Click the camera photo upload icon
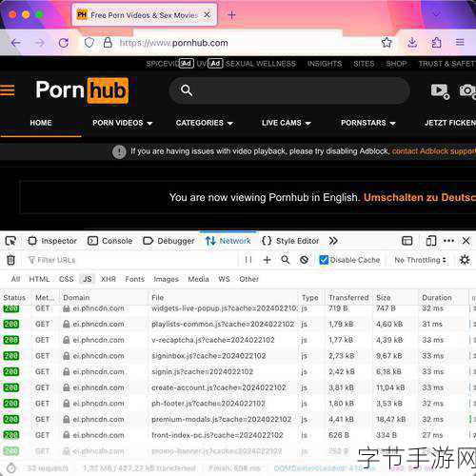This screenshot has width=476, height=476. 467,91
